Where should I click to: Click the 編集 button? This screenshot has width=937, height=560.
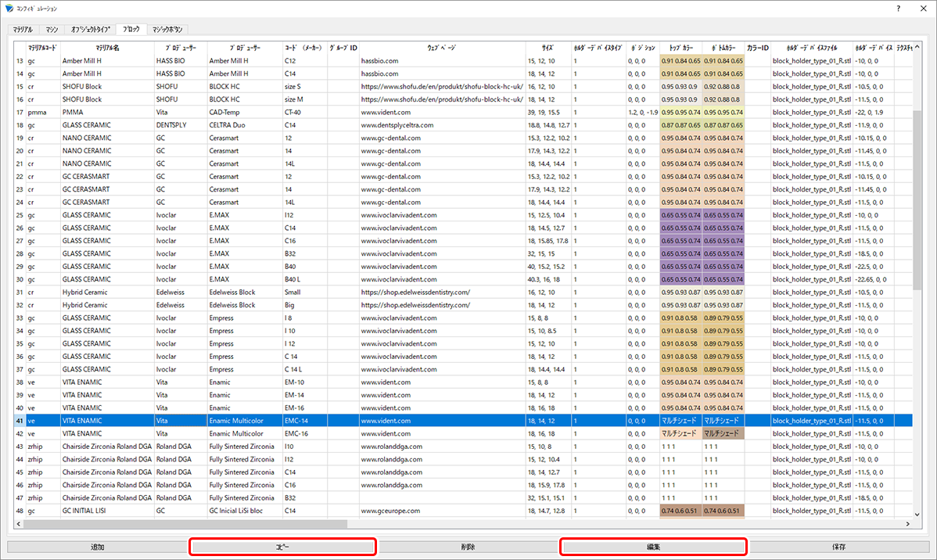coord(653,547)
